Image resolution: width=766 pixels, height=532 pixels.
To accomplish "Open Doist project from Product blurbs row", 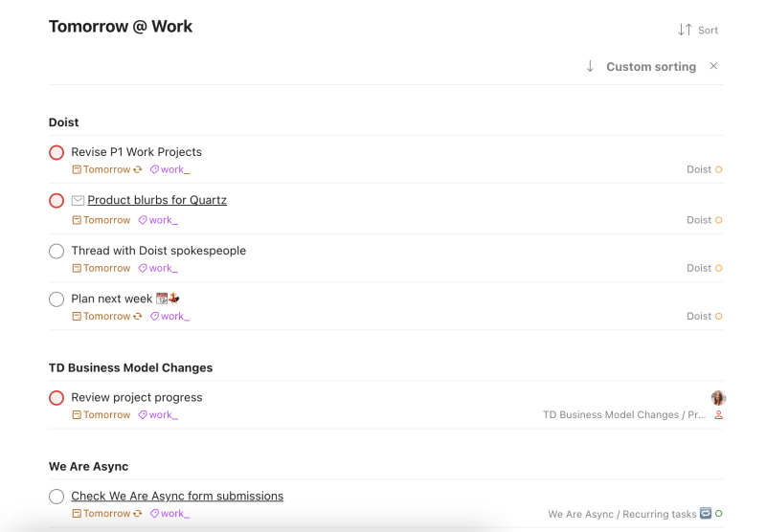I will 699,220.
